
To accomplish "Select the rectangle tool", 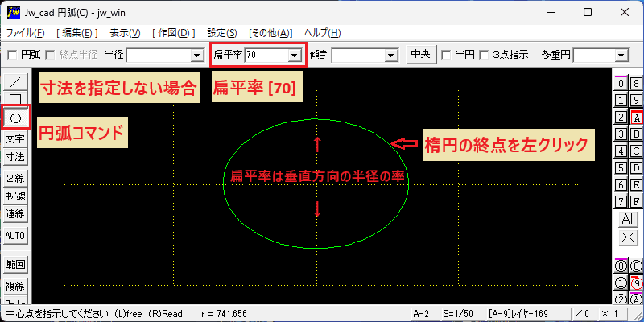I will (15, 98).
